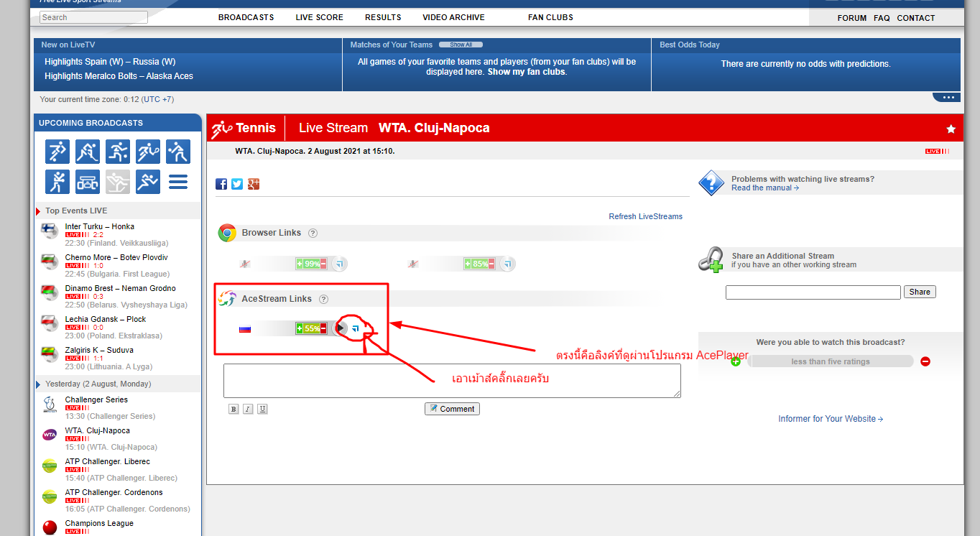The height and width of the screenshot is (536, 980).
Task: Open help for Browser Links
Action: pos(313,233)
